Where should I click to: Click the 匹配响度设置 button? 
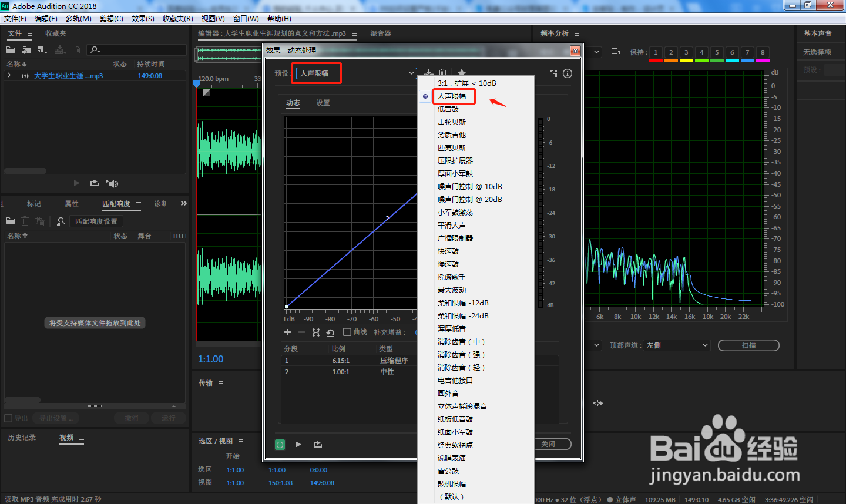click(x=96, y=221)
